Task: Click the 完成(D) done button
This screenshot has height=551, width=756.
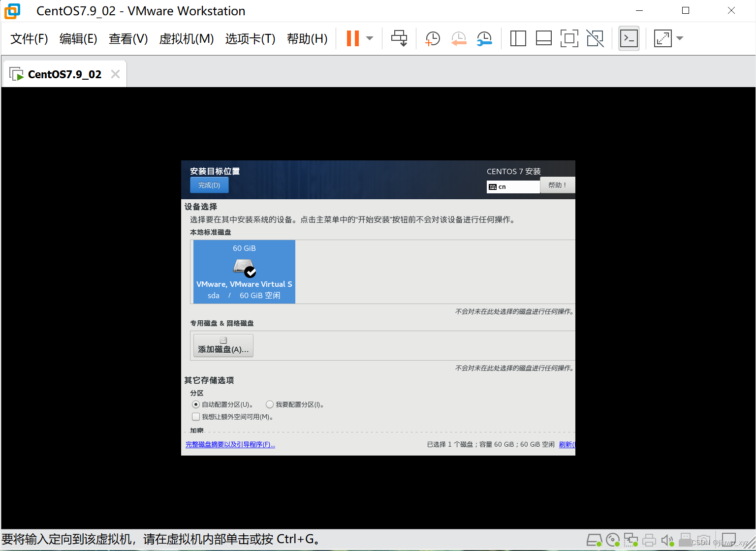Action: (209, 185)
